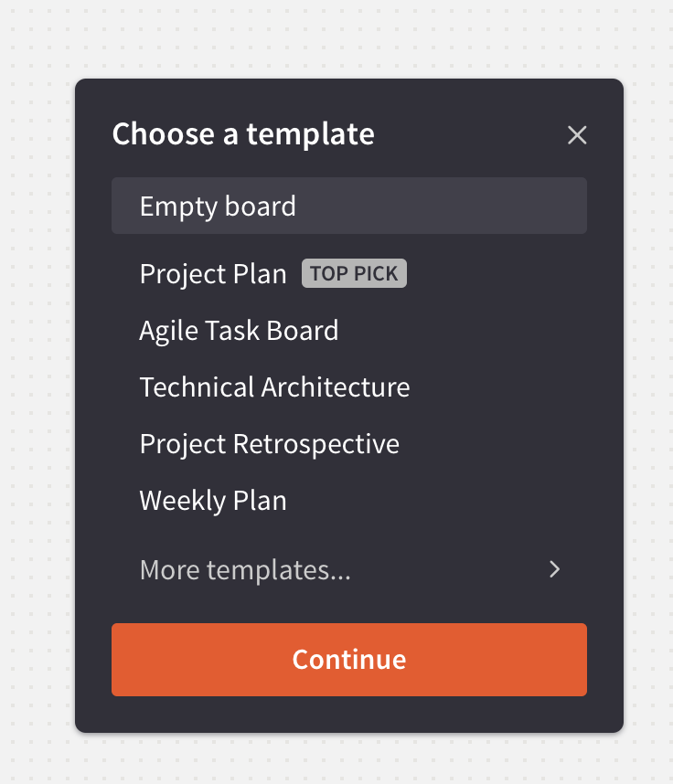Highlight the Weekly Plan list entry
673x784 pixels.
click(x=213, y=500)
